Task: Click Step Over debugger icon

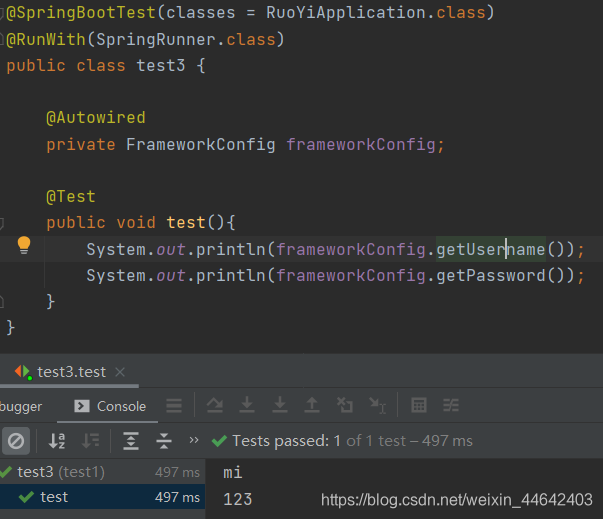Action: [215, 405]
